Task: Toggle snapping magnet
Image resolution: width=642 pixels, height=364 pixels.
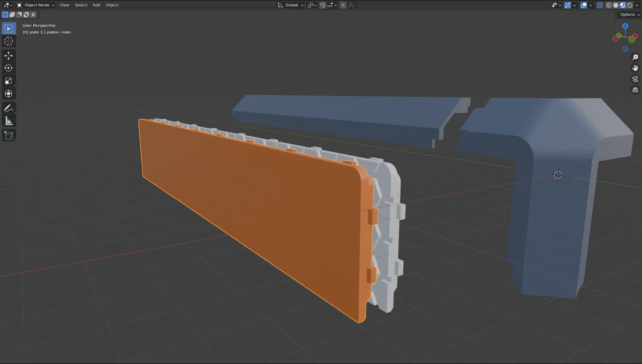Action: tap(323, 5)
